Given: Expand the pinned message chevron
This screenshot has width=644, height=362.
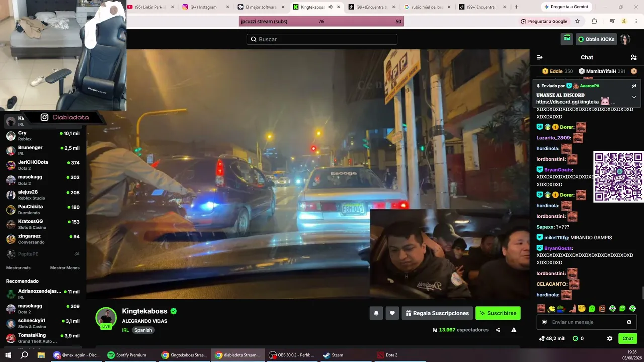Looking at the screenshot, I should point(634,97).
